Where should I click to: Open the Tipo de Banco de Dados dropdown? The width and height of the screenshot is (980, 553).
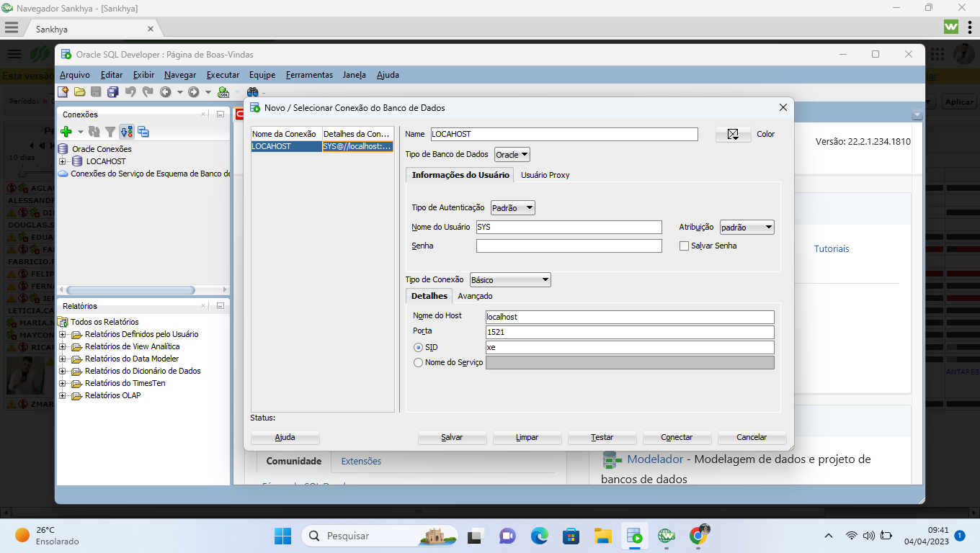click(x=512, y=155)
